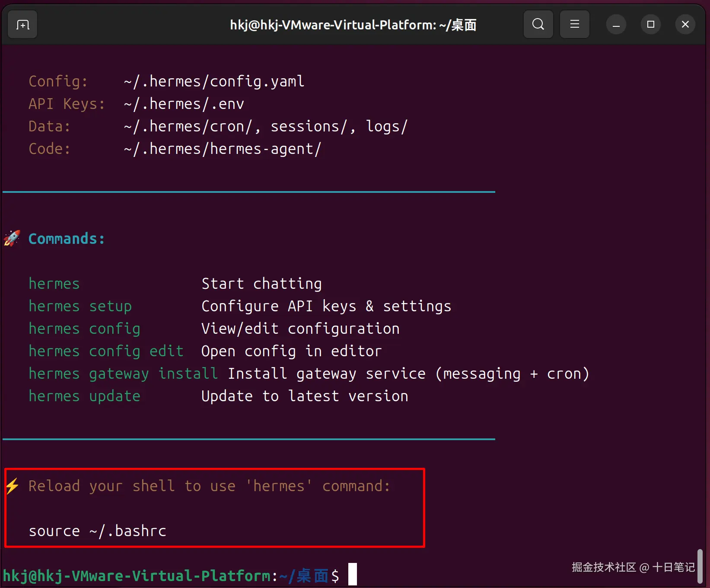Click 'Configure API keys & settings' text

coord(327,306)
